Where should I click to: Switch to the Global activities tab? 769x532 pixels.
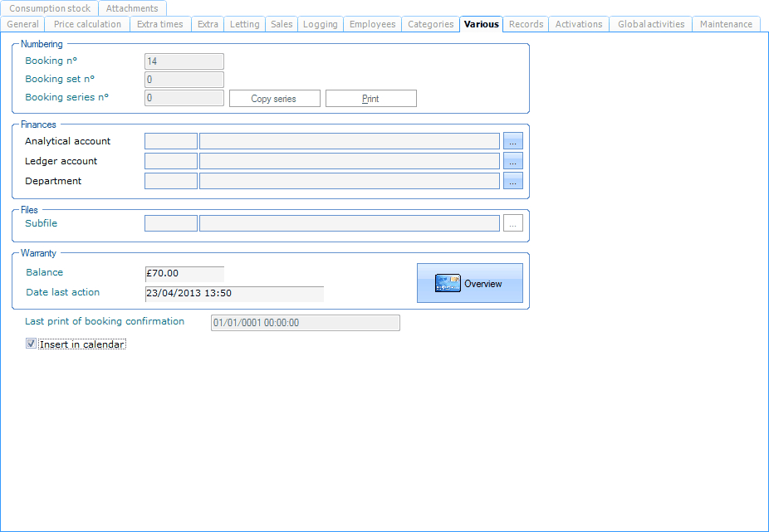(x=651, y=24)
